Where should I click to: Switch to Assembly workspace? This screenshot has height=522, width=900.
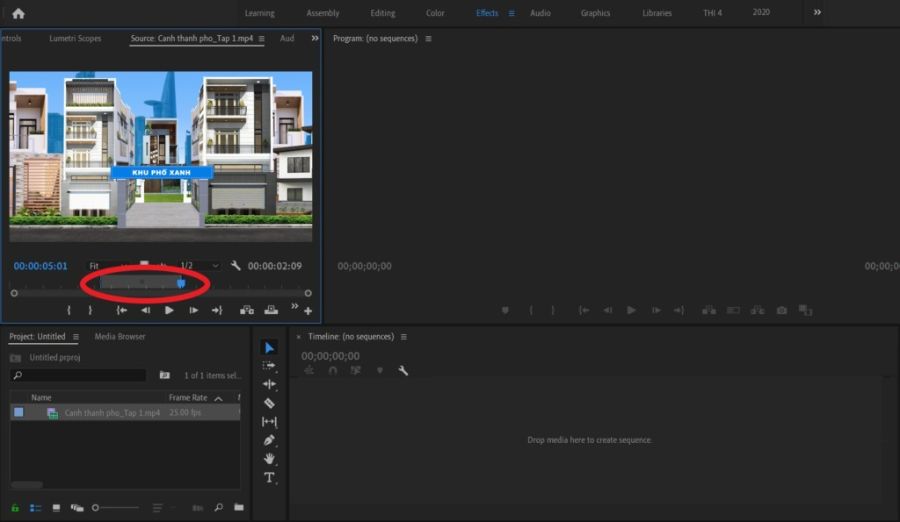click(323, 13)
